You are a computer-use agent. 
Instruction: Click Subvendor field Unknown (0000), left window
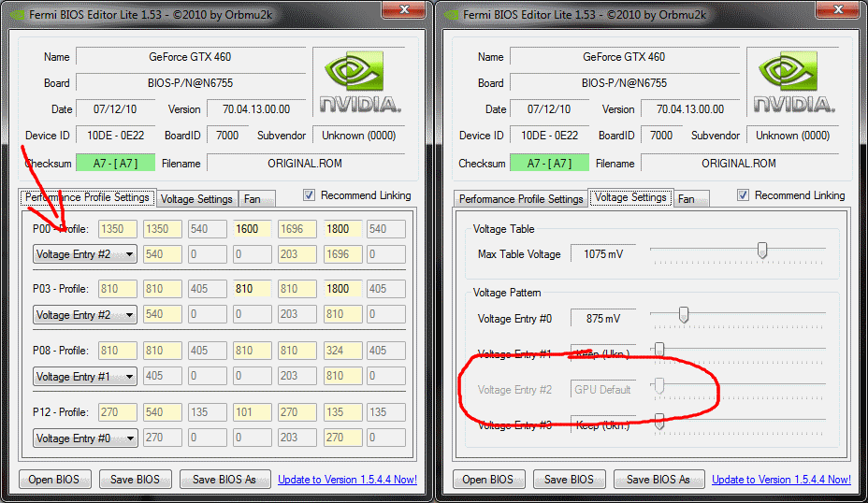coord(359,136)
